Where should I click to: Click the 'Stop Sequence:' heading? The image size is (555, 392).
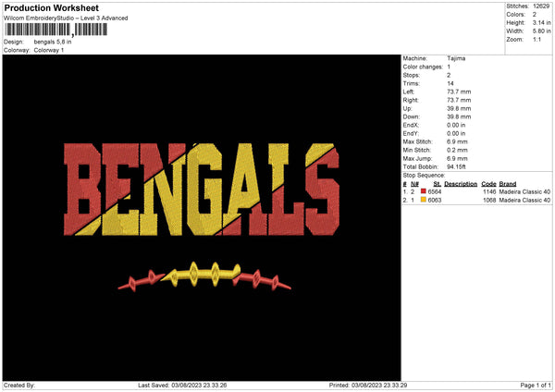[x=424, y=176]
